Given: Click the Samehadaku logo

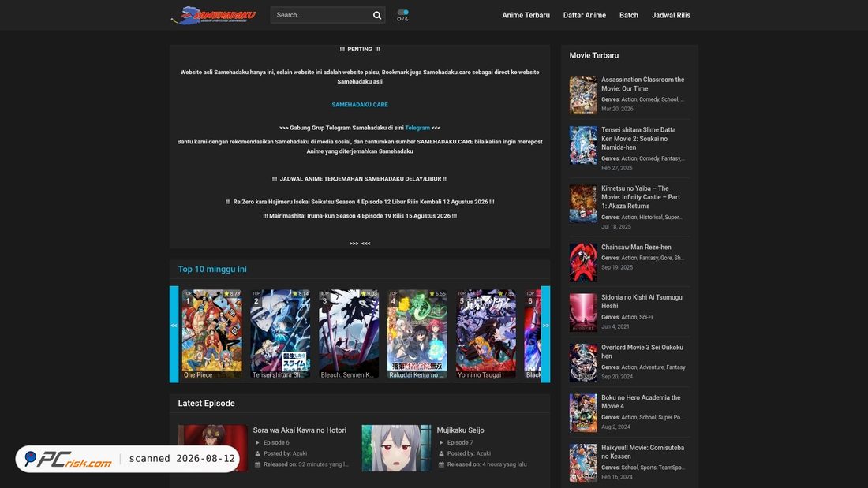Looking at the screenshot, I should (213, 15).
